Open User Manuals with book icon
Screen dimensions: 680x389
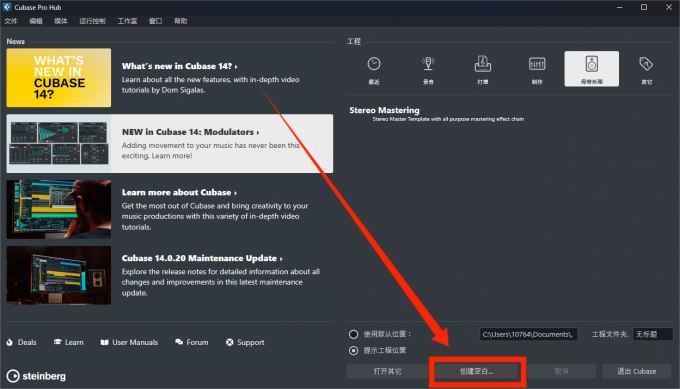coord(129,342)
